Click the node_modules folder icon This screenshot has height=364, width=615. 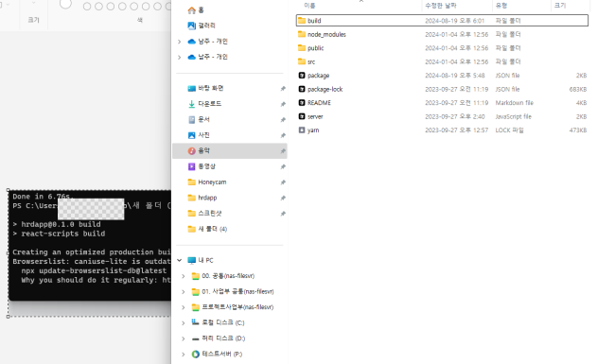pyautogui.click(x=302, y=34)
